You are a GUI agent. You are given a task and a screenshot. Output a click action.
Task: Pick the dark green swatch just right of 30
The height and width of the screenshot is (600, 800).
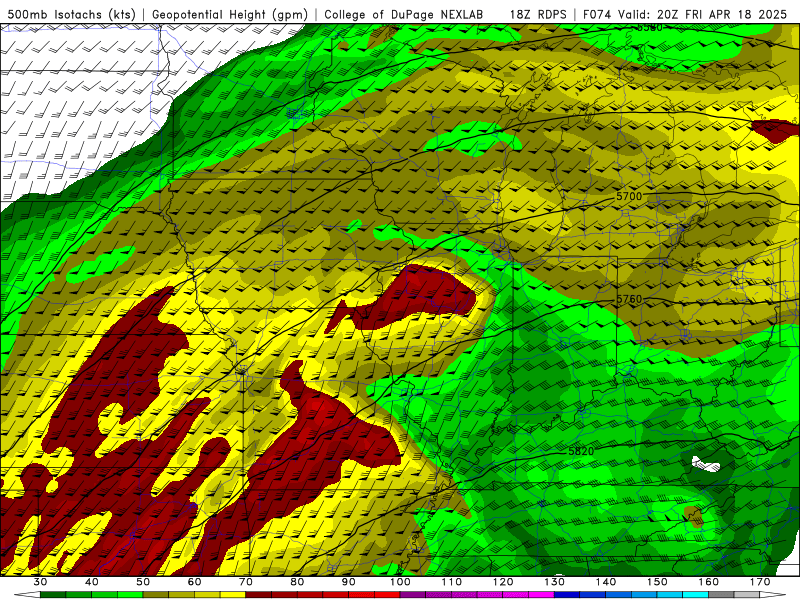(53, 595)
